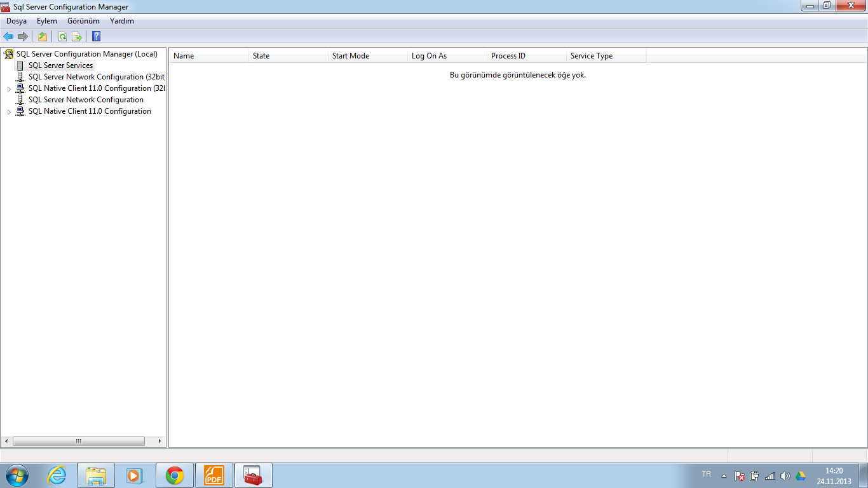
Task: Click the TR language indicator
Action: 707,475
